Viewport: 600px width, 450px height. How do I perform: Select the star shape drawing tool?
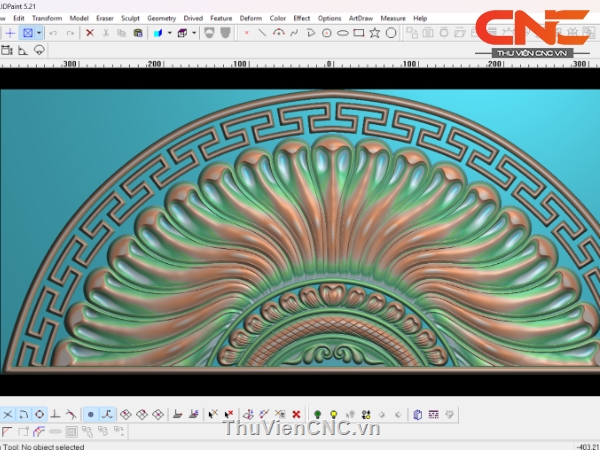point(375,33)
